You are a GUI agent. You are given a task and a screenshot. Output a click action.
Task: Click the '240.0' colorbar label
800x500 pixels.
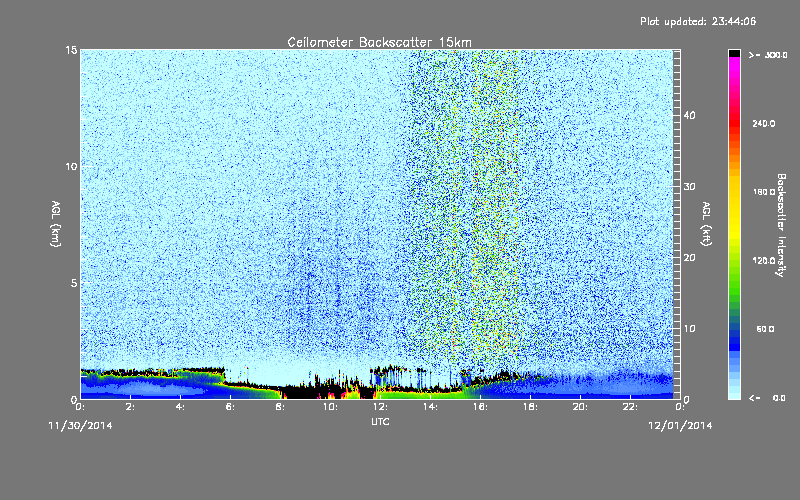tap(764, 123)
